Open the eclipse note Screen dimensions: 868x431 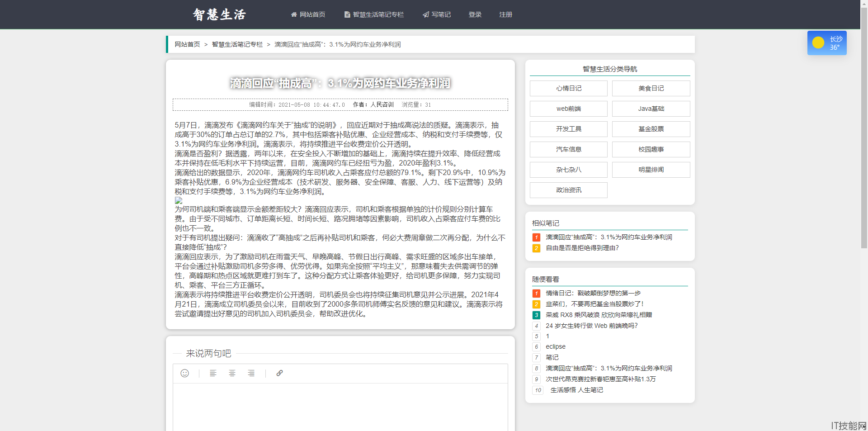[x=556, y=346]
